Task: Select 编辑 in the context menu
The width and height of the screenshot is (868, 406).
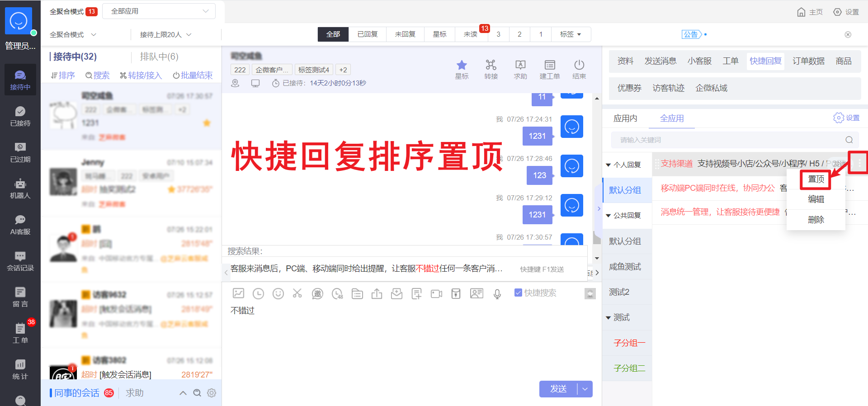Action: (816, 199)
